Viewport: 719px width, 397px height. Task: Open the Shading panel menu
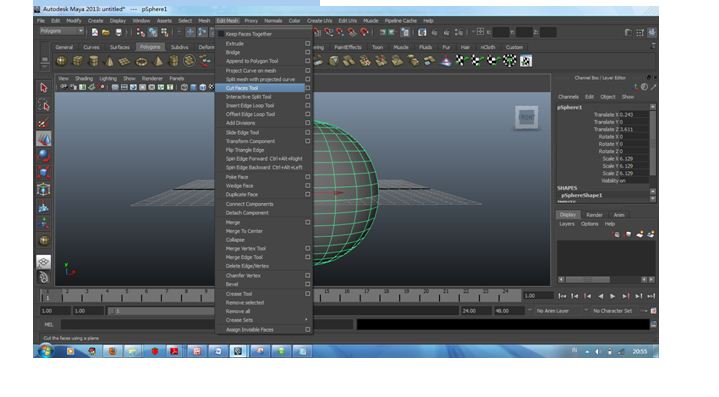click(84, 78)
